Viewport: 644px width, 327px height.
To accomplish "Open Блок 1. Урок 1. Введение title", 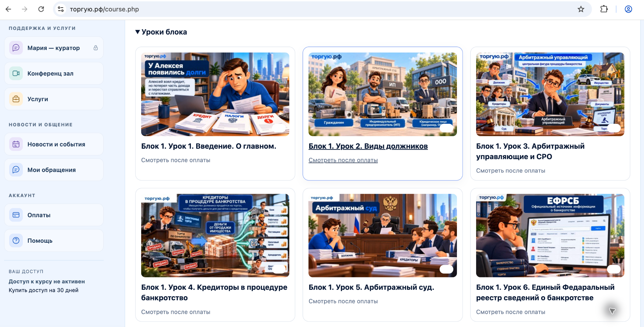I will pyautogui.click(x=208, y=146).
